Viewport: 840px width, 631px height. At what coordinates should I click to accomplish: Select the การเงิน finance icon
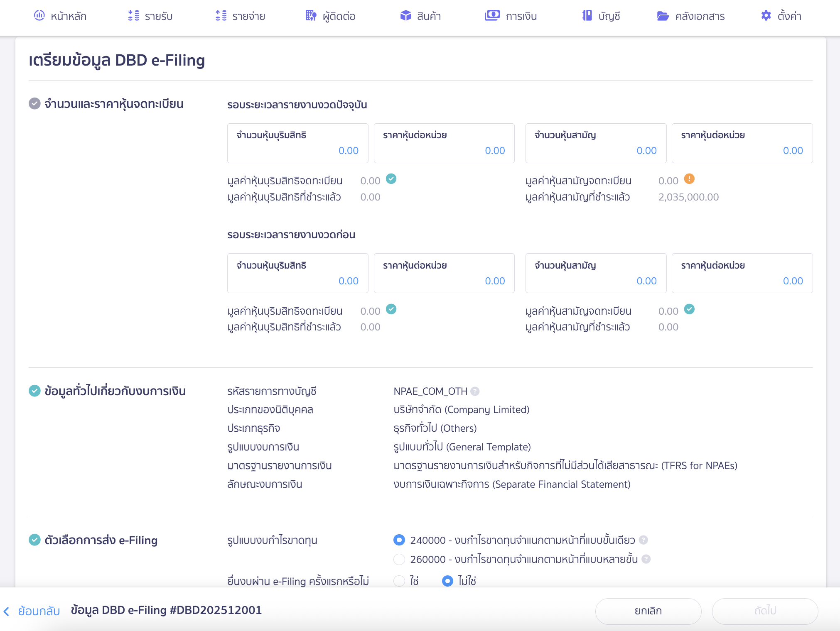492,15
